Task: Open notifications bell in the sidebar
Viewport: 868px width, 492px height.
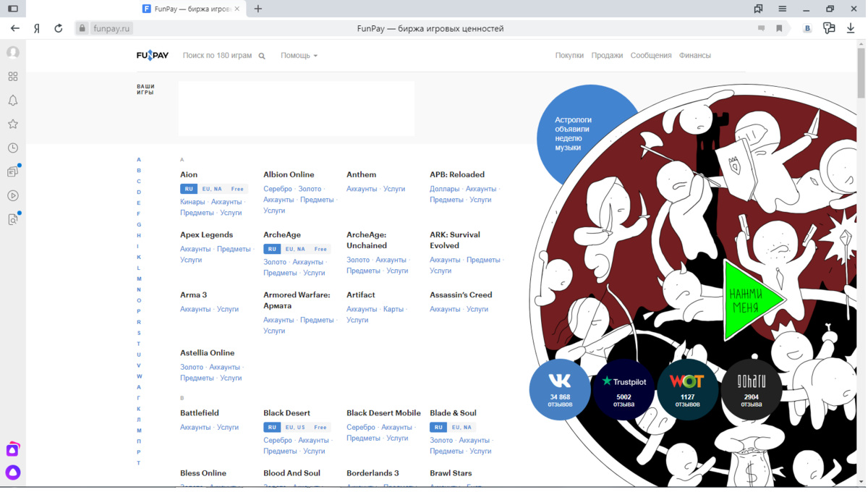Action: tap(13, 100)
